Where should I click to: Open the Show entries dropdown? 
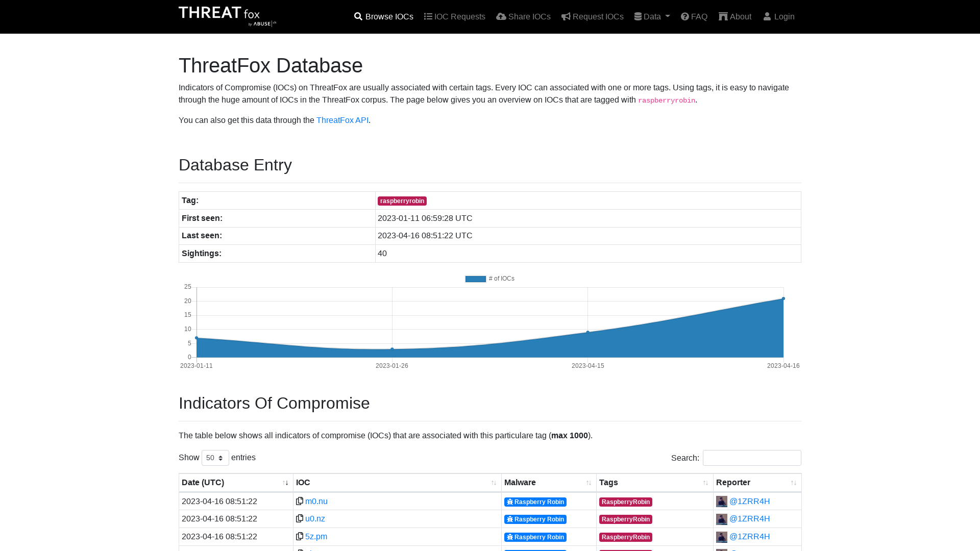click(215, 458)
